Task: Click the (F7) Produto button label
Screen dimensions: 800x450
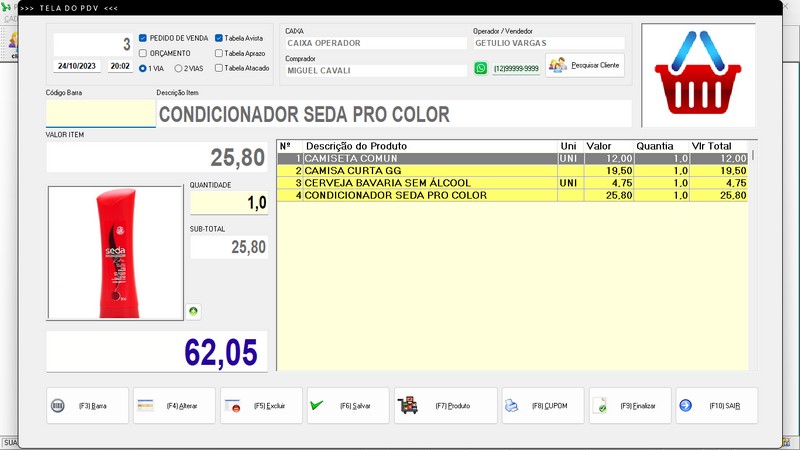Action: pos(453,406)
